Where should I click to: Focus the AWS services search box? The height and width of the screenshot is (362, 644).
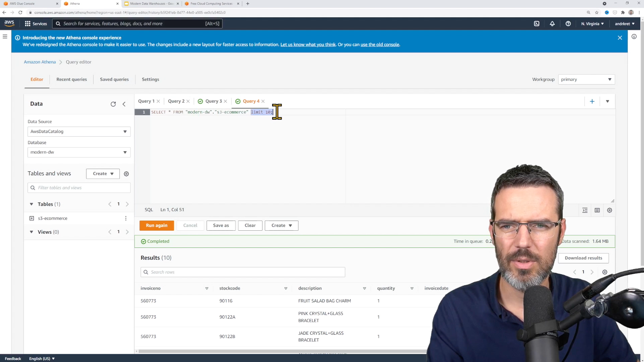(137, 24)
